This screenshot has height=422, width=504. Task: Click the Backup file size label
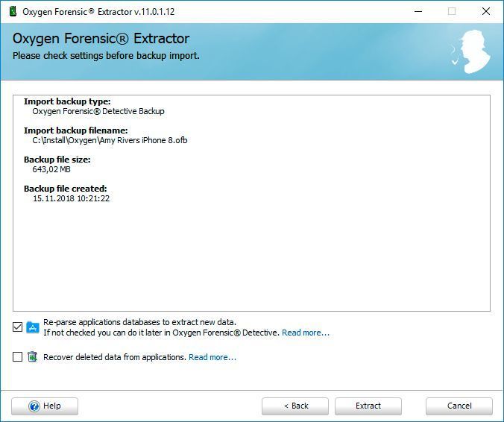(x=57, y=160)
